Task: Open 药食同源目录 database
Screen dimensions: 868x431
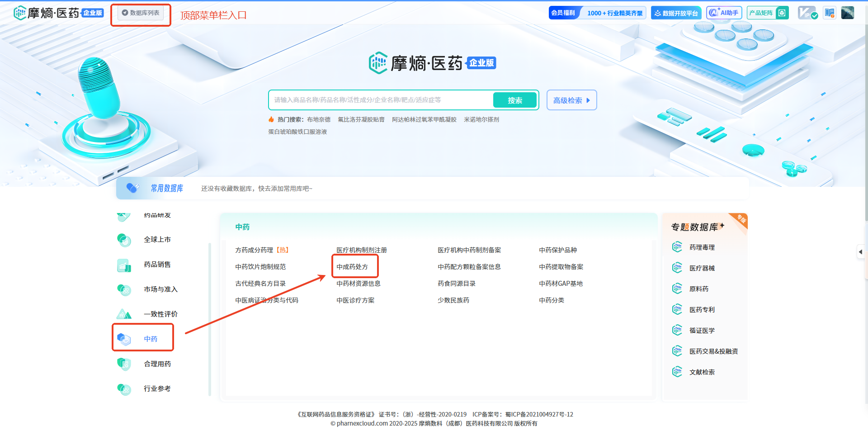Action: [x=457, y=283]
